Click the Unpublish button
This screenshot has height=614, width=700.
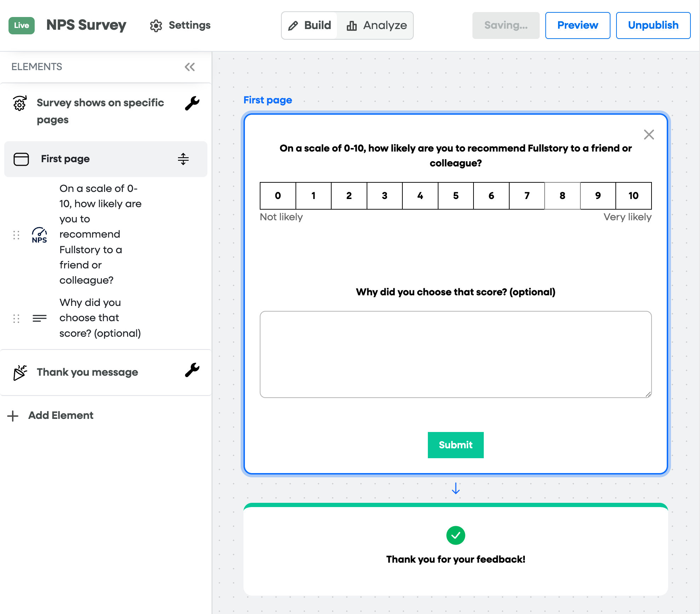point(653,25)
